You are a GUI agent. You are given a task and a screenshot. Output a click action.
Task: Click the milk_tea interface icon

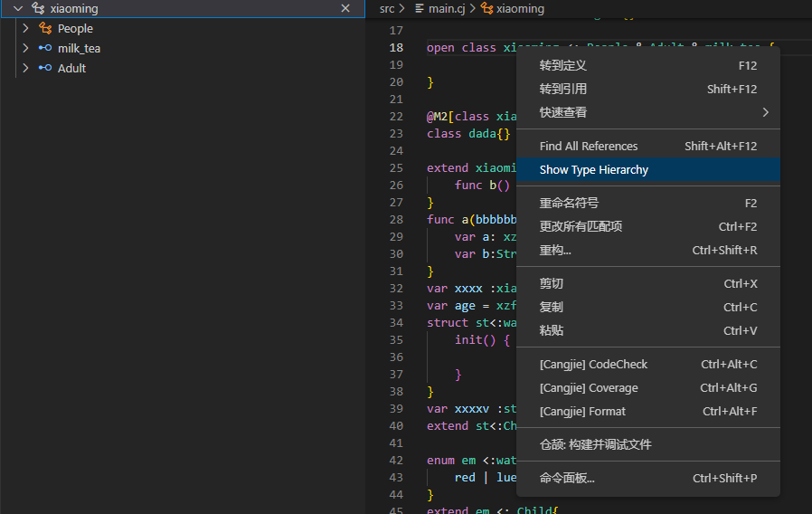pyautogui.click(x=45, y=48)
